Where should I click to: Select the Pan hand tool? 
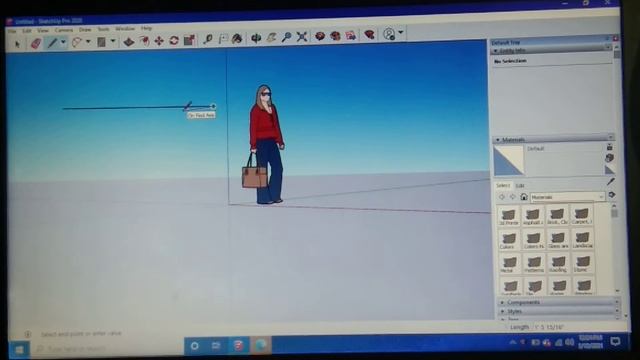click(271, 38)
